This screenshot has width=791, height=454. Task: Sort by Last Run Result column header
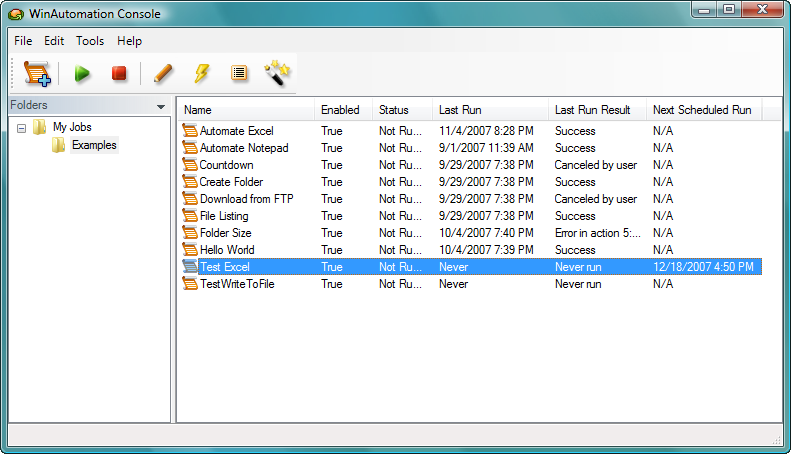(594, 110)
